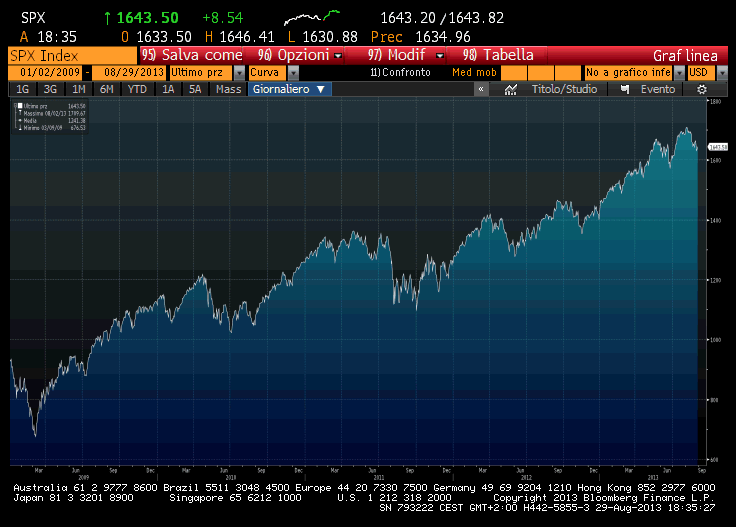The width and height of the screenshot is (736, 527).
Task: Open the Titolo/Studio line chart icon
Action: click(x=510, y=89)
